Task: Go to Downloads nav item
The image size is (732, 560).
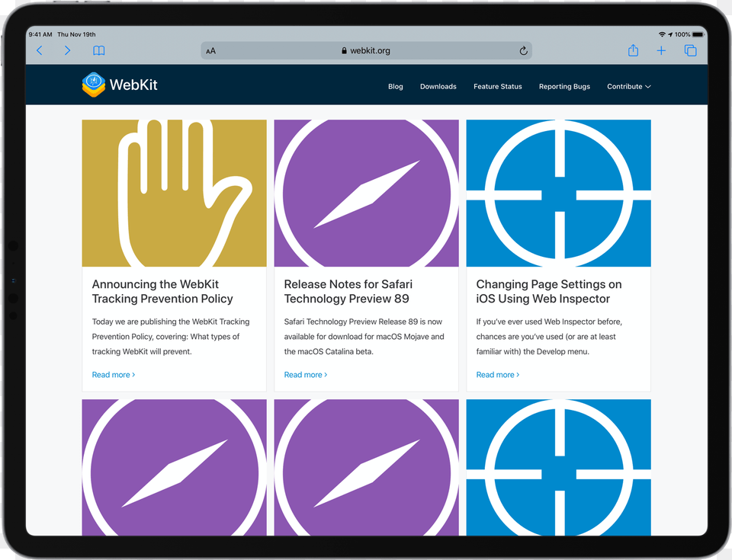Action: [438, 87]
